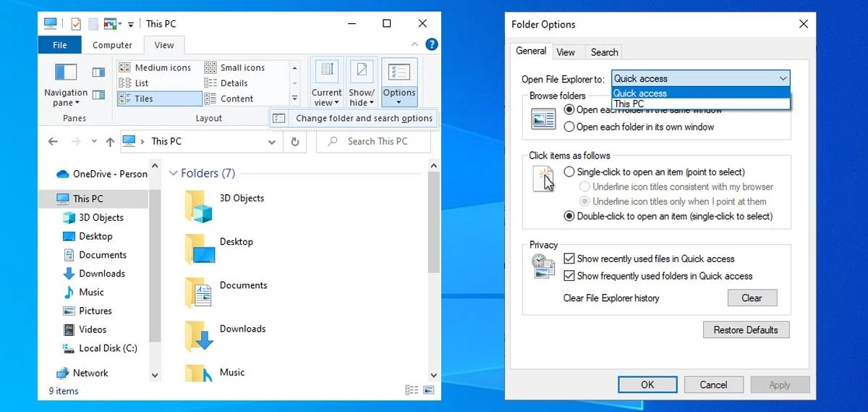Screen dimensions: 868x412
Task: Click OK in Folder Options
Action: point(647,384)
